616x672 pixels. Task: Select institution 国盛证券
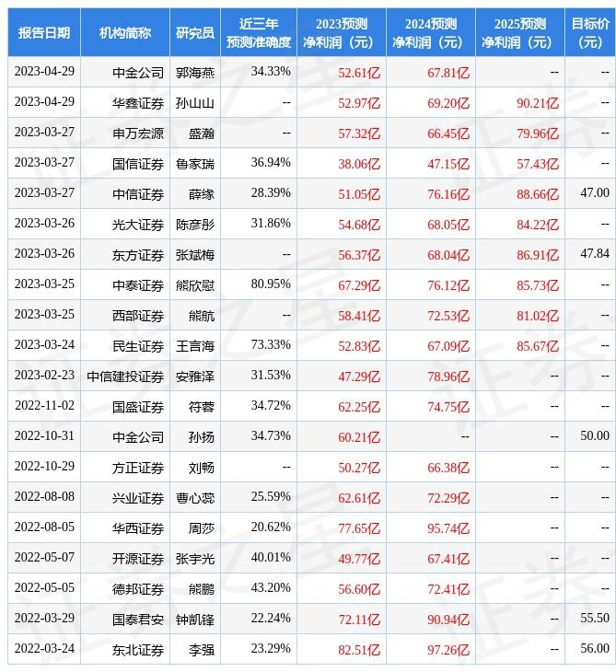[x=138, y=407]
